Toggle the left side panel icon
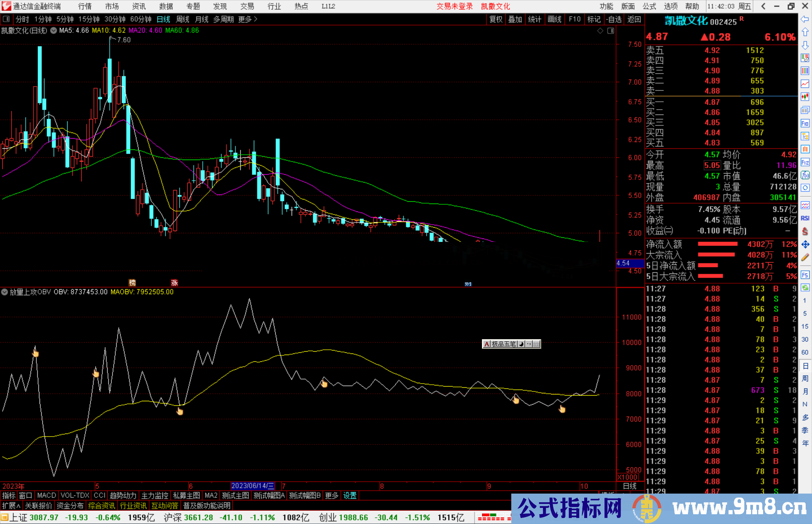This screenshot has width=812, height=524. coord(6,19)
